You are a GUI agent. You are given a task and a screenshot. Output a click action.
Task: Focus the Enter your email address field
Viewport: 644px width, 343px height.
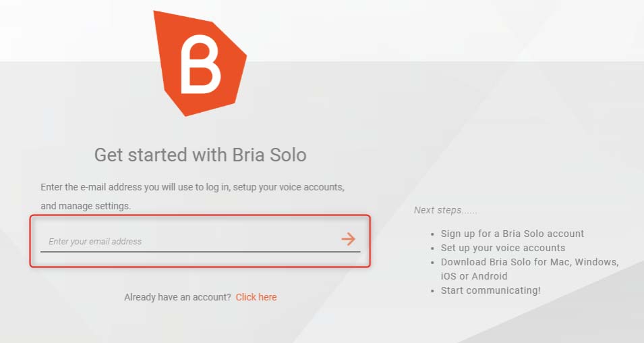point(189,241)
